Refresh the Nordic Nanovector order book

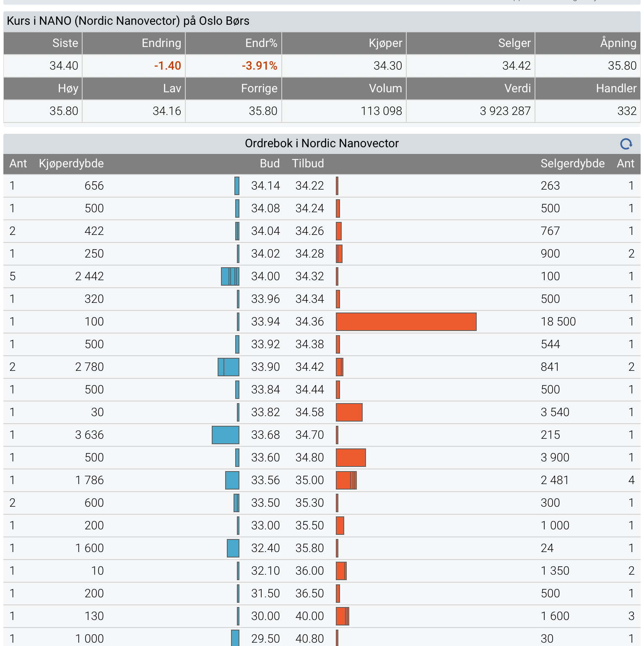coord(626,144)
